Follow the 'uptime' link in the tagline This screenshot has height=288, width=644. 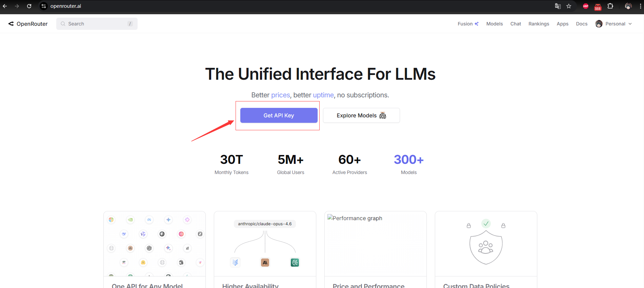tap(323, 95)
